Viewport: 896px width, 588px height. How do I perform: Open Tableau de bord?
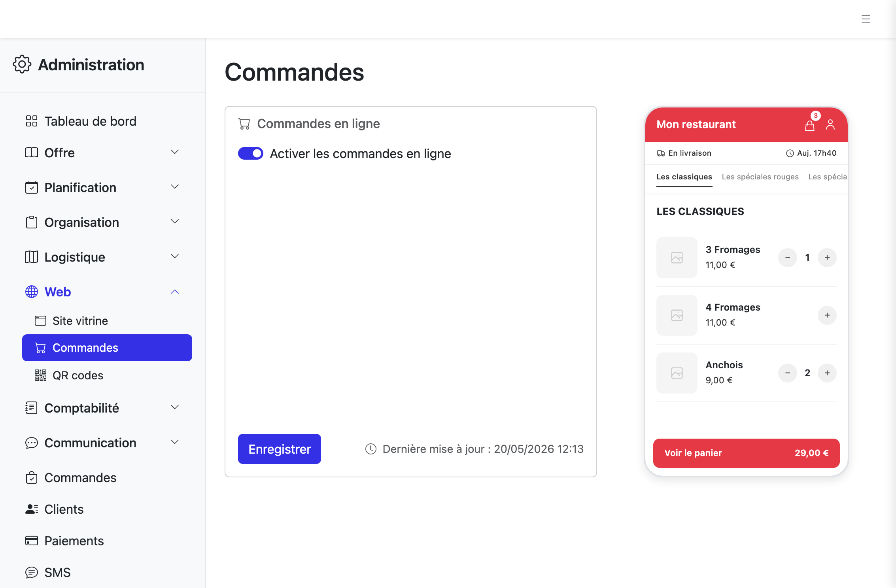point(107,121)
